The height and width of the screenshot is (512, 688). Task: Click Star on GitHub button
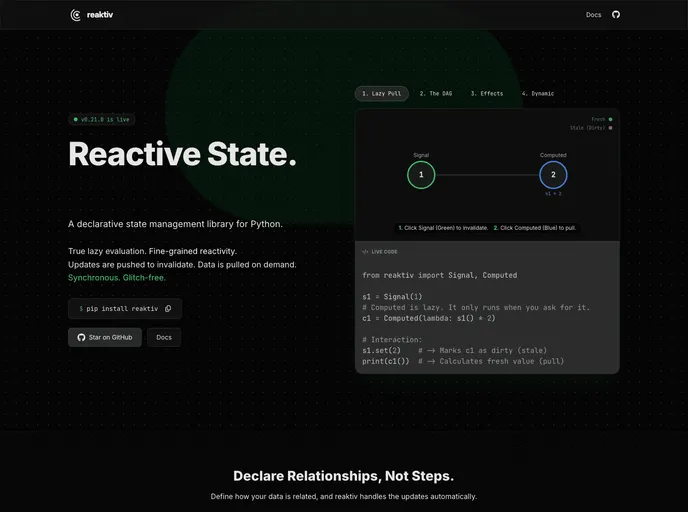coord(105,337)
